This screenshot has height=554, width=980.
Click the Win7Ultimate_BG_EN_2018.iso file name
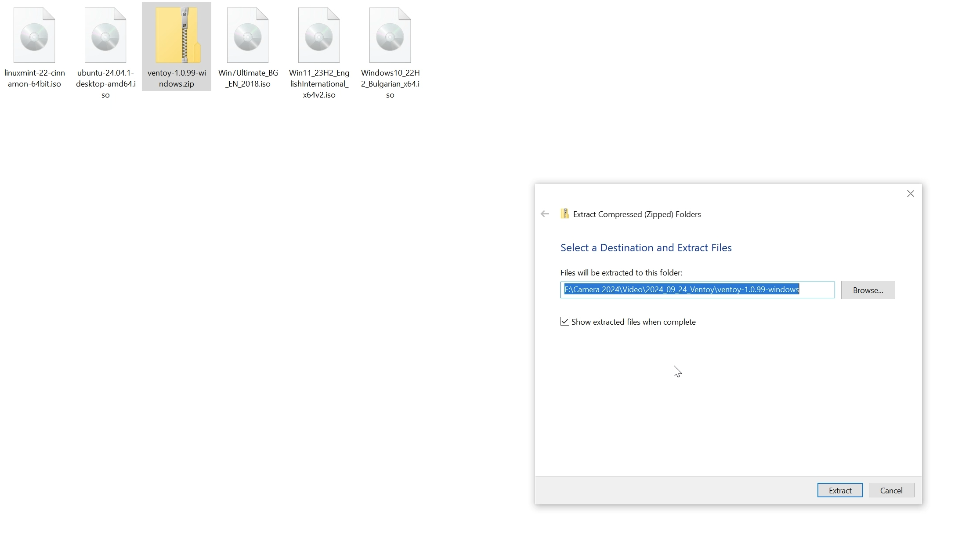[x=248, y=79]
